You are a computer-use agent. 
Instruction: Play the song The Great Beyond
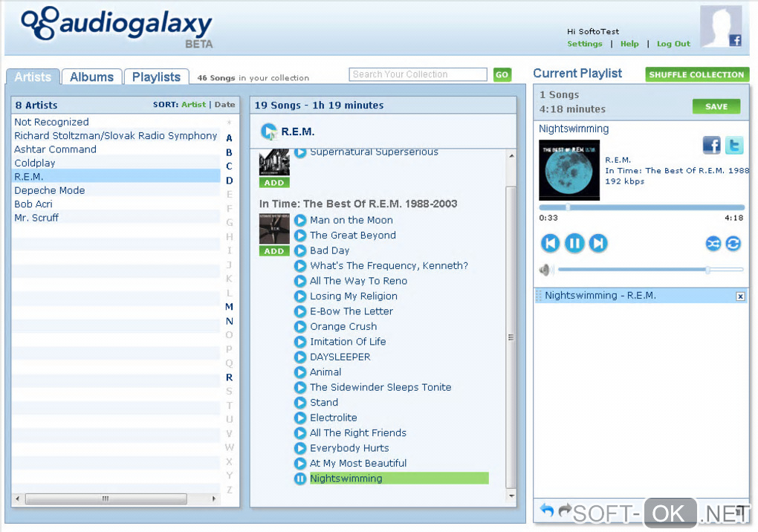point(300,236)
